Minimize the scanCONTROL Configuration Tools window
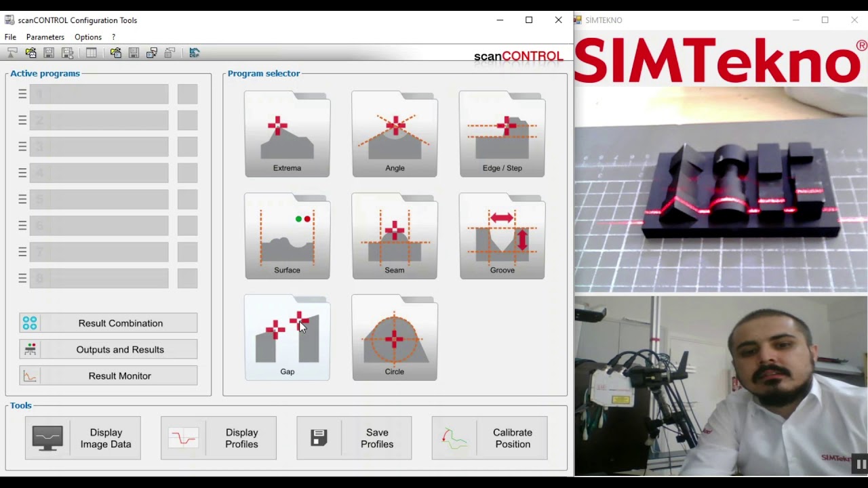 pyautogui.click(x=500, y=20)
